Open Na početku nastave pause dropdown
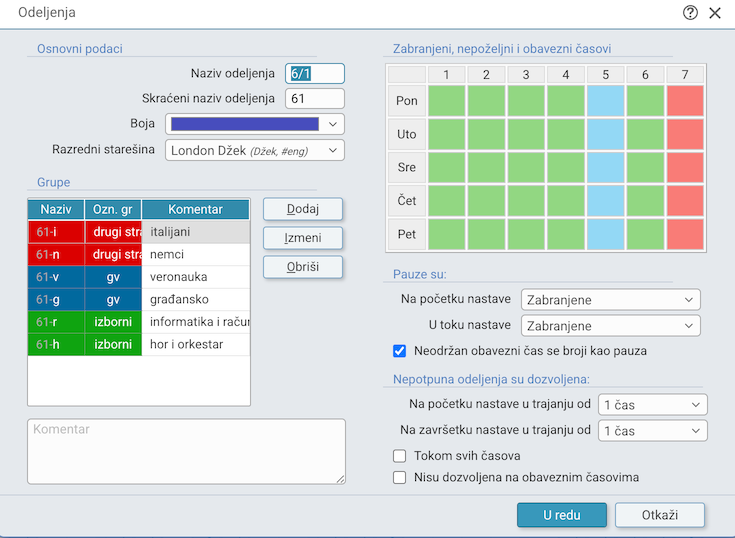Screen dimensions: 735x538 [611, 300]
